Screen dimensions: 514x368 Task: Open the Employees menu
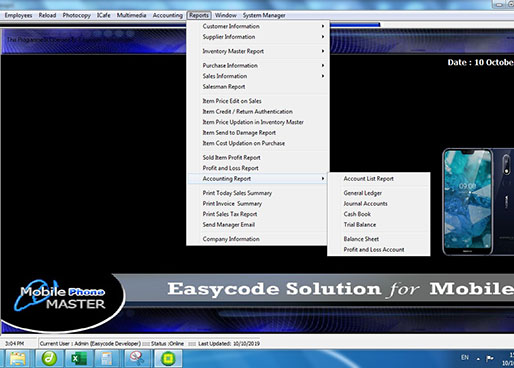point(18,15)
